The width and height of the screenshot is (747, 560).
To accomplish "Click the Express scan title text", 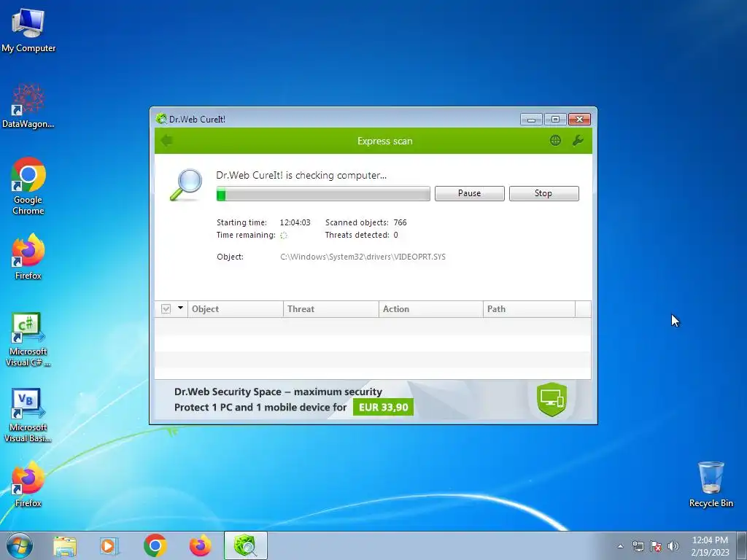I will click(385, 141).
